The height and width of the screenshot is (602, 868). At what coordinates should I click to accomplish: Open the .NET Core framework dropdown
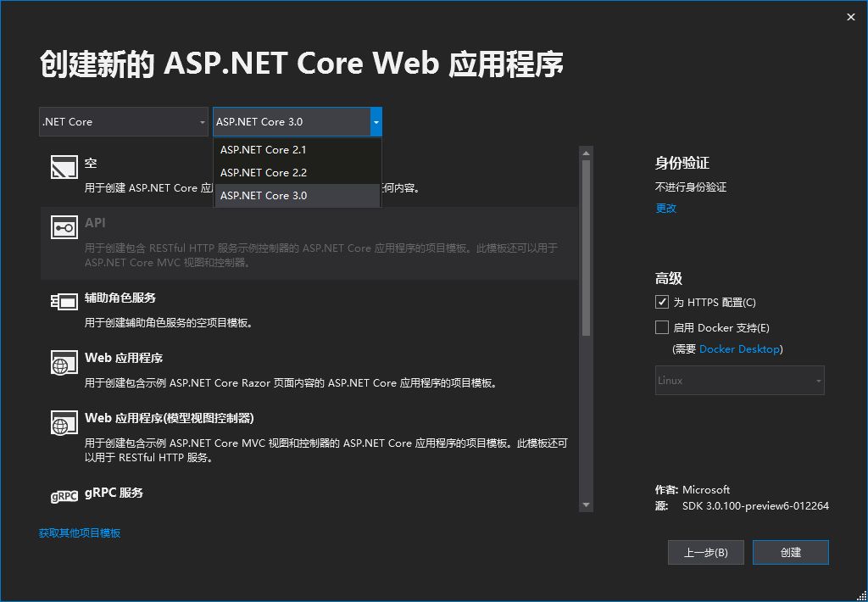point(123,121)
